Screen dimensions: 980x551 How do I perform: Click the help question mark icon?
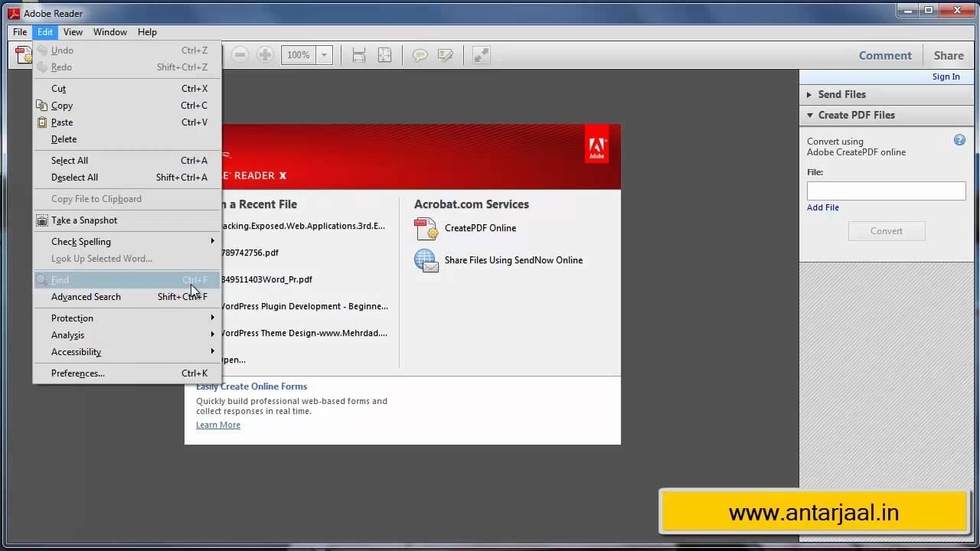(959, 140)
